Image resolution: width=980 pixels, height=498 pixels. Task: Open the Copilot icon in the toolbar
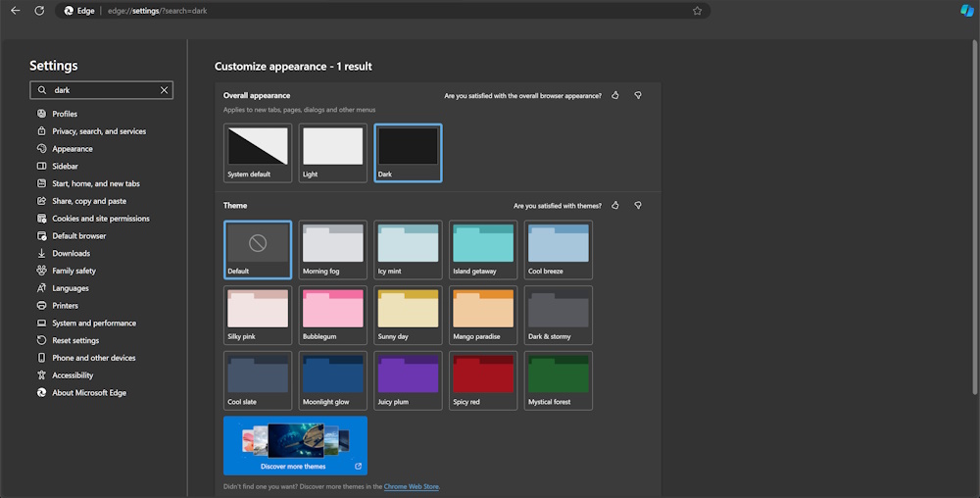pos(967,11)
